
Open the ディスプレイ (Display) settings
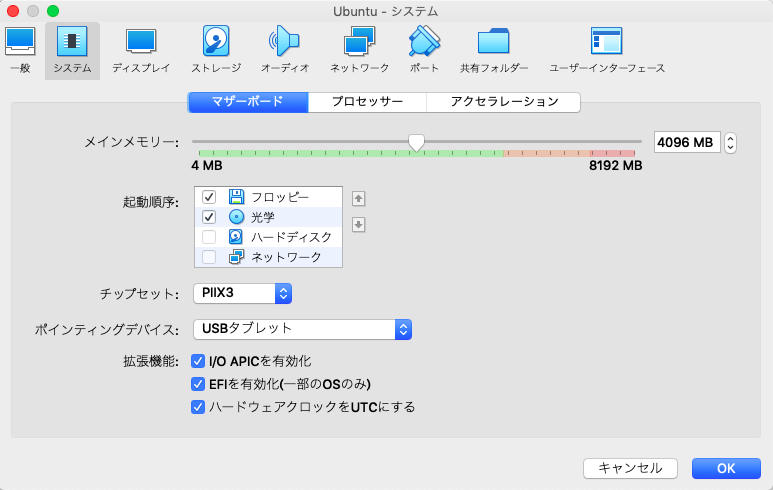pyautogui.click(x=141, y=50)
